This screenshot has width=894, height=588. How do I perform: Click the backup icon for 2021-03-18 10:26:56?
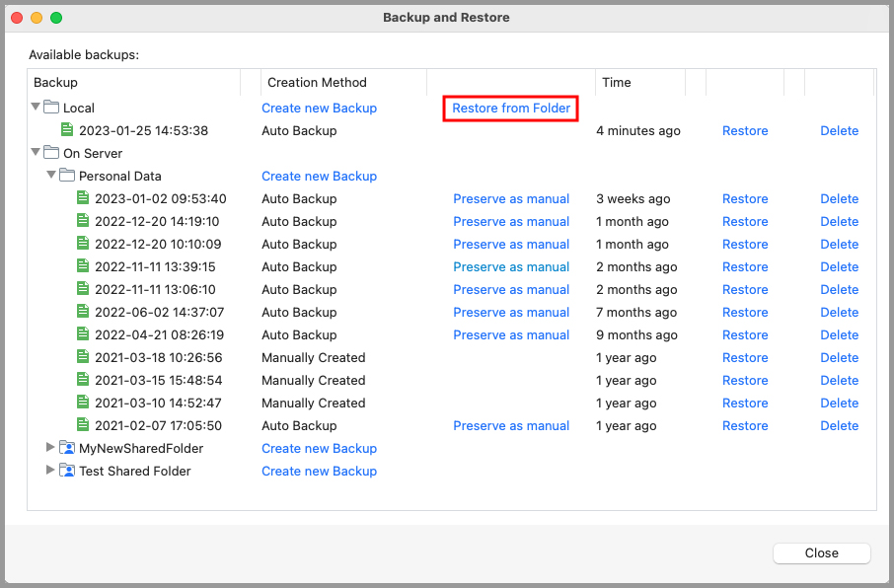point(83,357)
